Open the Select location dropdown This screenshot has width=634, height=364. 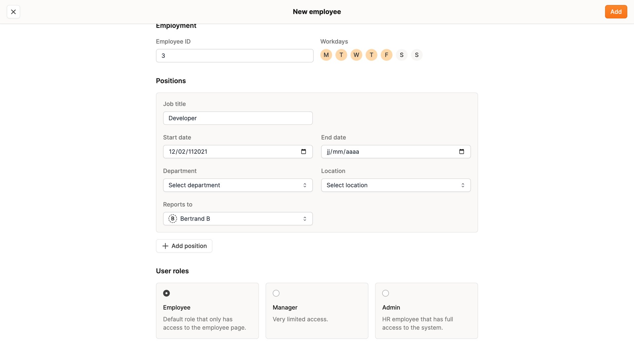point(396,185)
